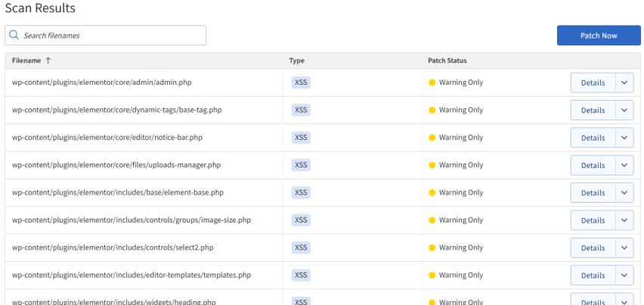Image resolution: width=644 pixels, height=305 pixels.
Task: Click the Filename column header
Action: (x=26, y=61)
